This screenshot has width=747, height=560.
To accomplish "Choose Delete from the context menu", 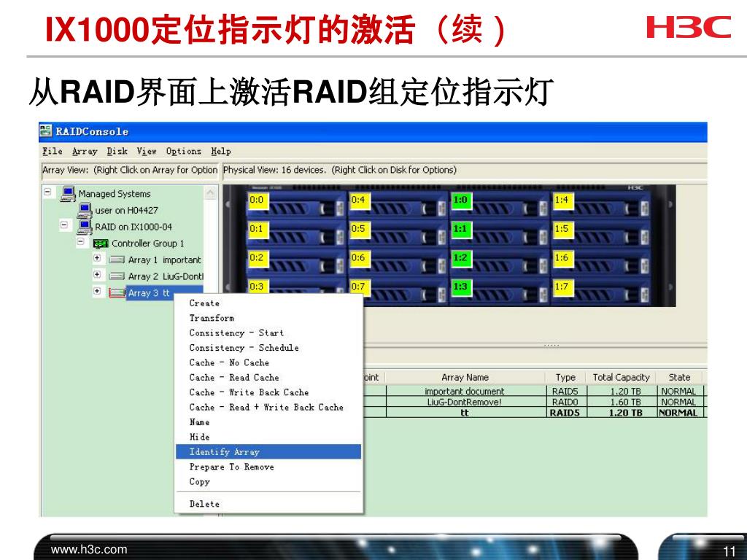I will [x=268, y=504].
